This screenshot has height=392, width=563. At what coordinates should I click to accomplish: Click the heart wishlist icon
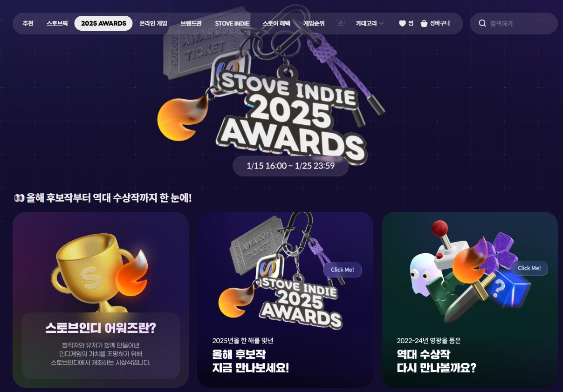click(402, 23)
